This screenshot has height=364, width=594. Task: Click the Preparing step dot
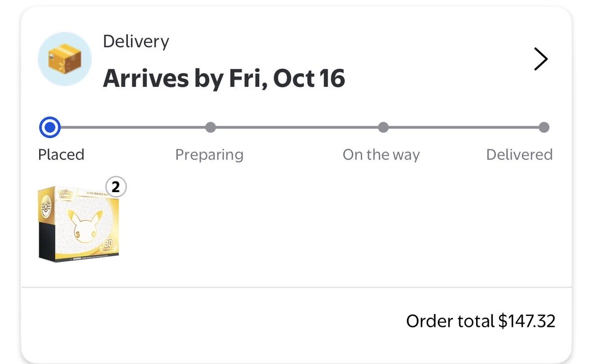(210, 127)
